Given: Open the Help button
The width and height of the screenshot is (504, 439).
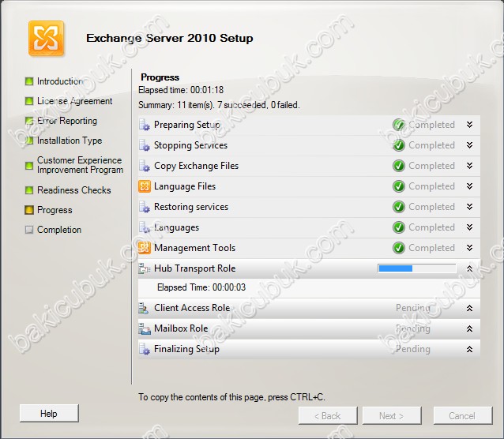Looking at the screenshot, I should tap(49, 413).
